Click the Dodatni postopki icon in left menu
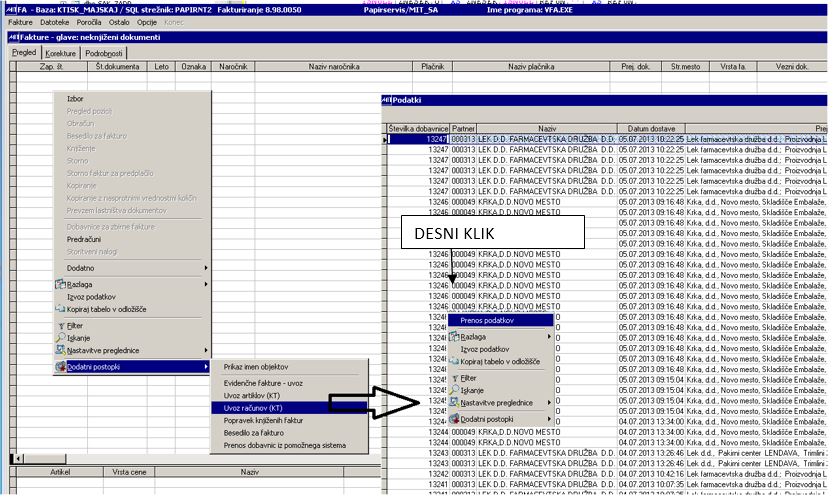This screenshot has width=836, height=502. coord(60,367)
